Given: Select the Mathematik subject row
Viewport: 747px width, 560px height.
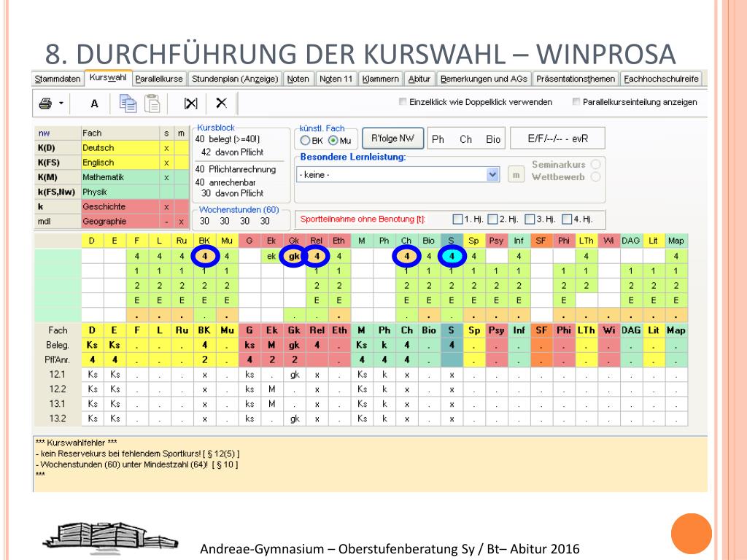Looking at the screenshot, I should tap(112, 177).
